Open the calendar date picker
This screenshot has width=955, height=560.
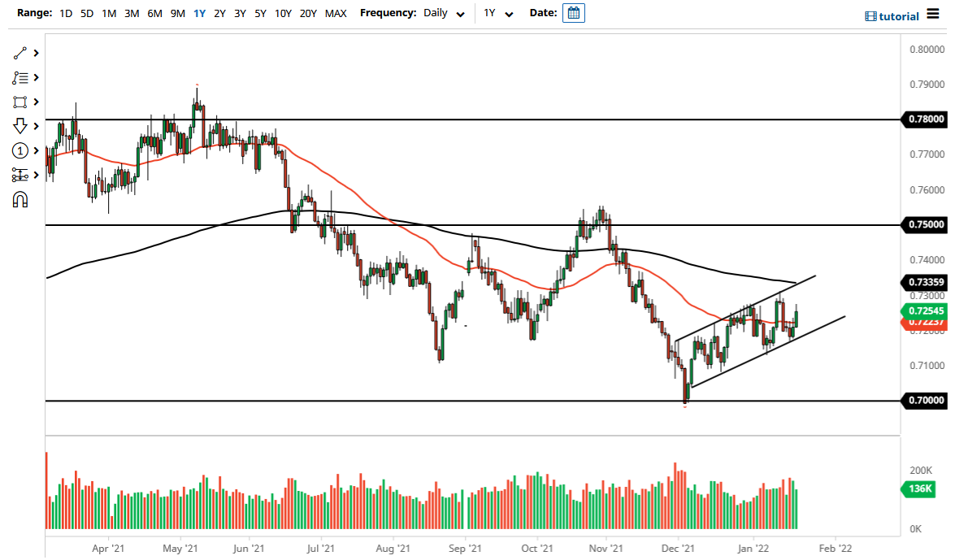[x=573, y=13]
